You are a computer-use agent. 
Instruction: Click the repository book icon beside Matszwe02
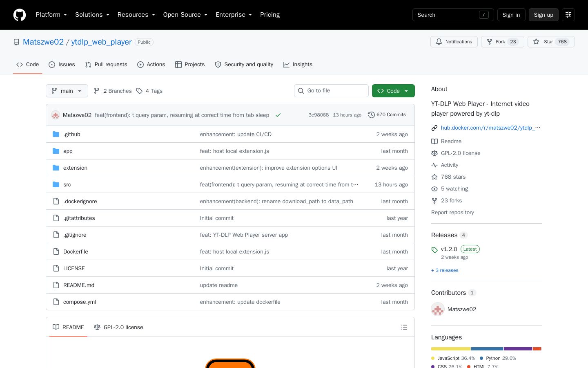(x=16, y=42)
